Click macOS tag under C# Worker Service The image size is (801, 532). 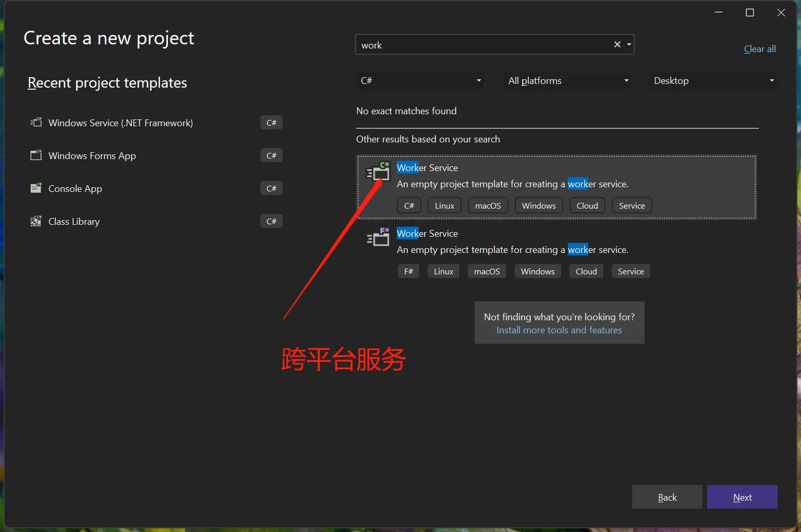(488, 205)
